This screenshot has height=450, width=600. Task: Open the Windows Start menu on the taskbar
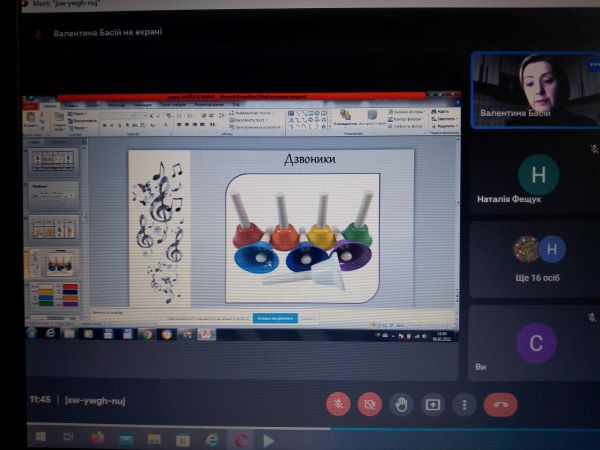point(41,437)
